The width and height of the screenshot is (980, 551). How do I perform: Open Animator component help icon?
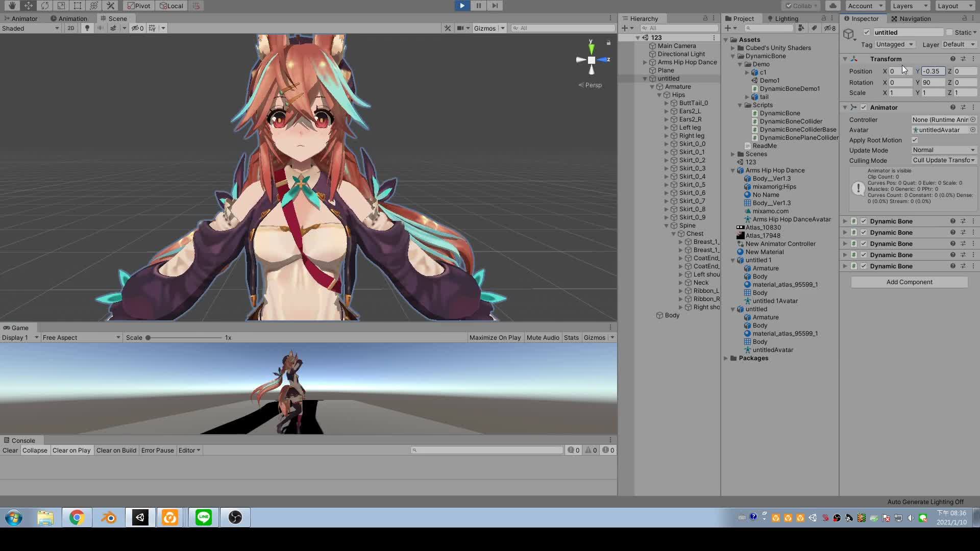pos(952,107)
